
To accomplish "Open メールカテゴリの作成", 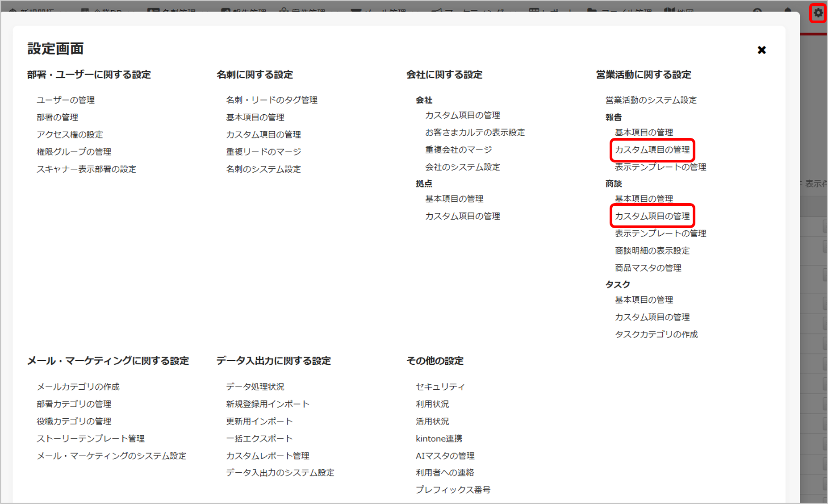I will [x=78, y=387].
